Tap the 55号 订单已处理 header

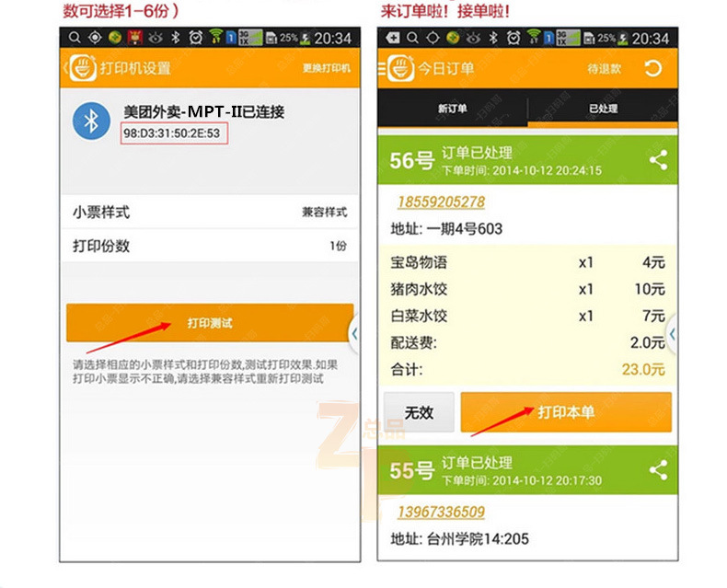527,470
